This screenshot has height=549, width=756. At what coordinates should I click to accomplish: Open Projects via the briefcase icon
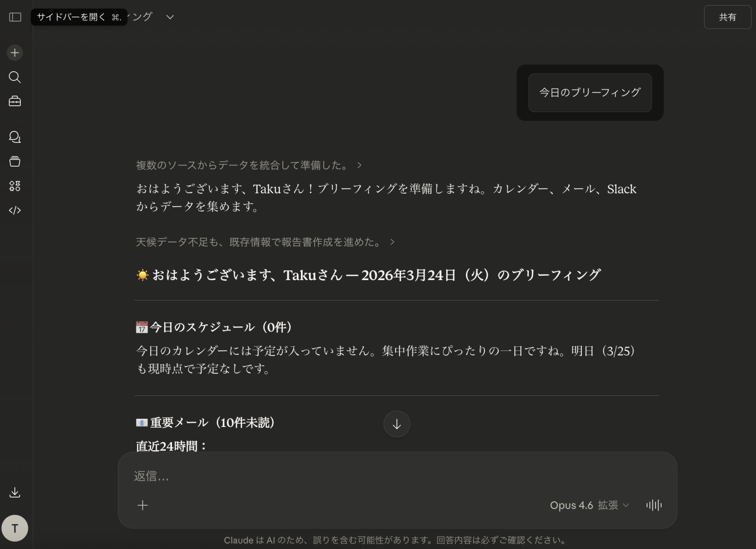[x=15, y=101]
